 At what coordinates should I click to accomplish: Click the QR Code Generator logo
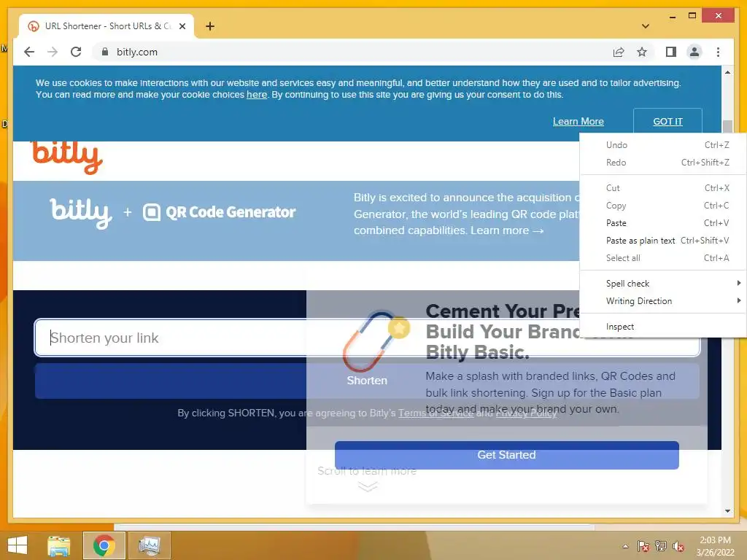click(219, 212)
